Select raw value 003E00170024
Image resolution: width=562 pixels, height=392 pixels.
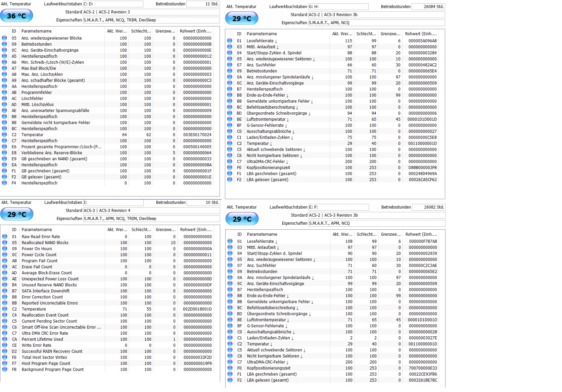point(197,135)
